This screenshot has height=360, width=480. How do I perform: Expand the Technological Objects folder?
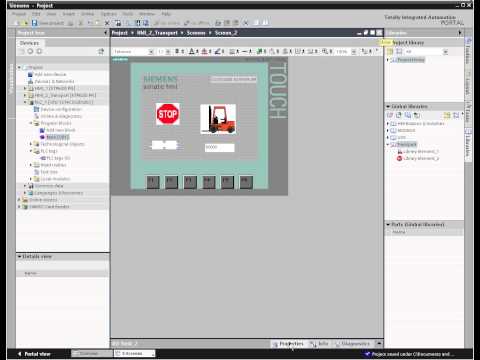coord(31,144)
